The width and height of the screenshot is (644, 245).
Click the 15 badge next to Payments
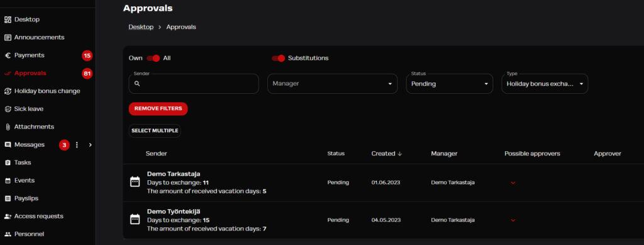87,55
